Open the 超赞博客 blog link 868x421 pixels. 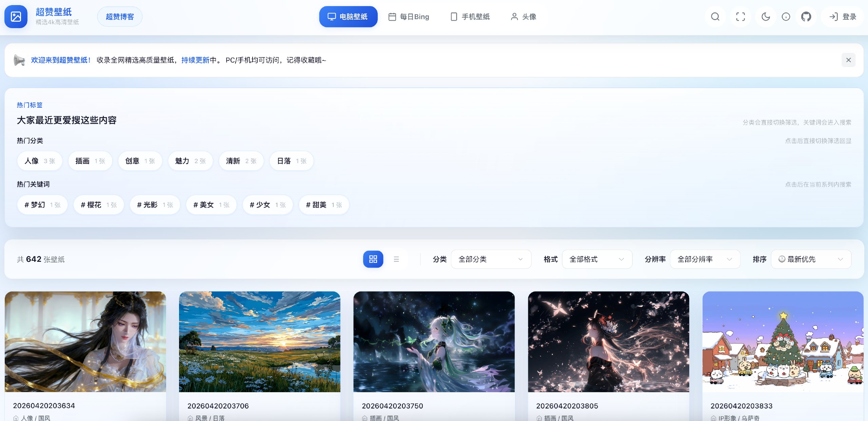(x=120, y=17)
